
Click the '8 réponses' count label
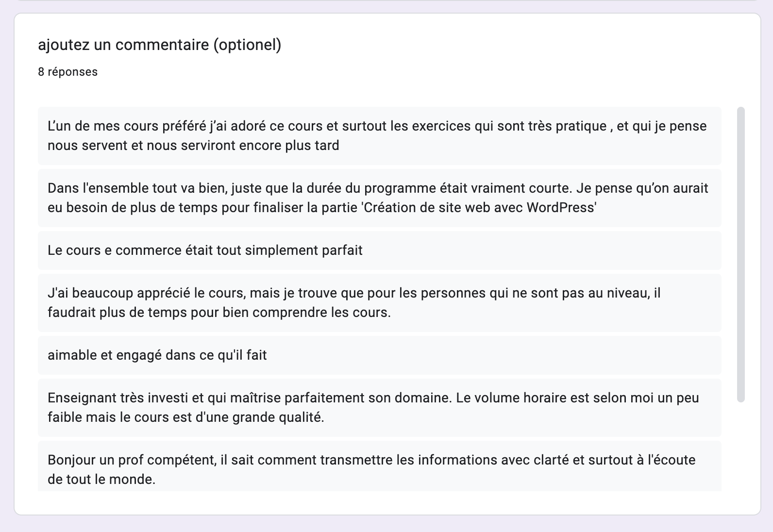(x=68, y=72)
